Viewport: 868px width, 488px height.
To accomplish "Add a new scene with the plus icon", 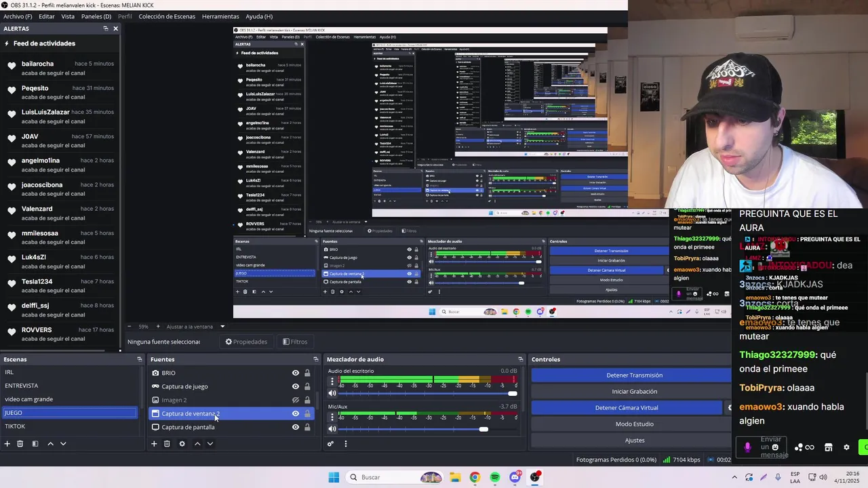I will 7,444.
